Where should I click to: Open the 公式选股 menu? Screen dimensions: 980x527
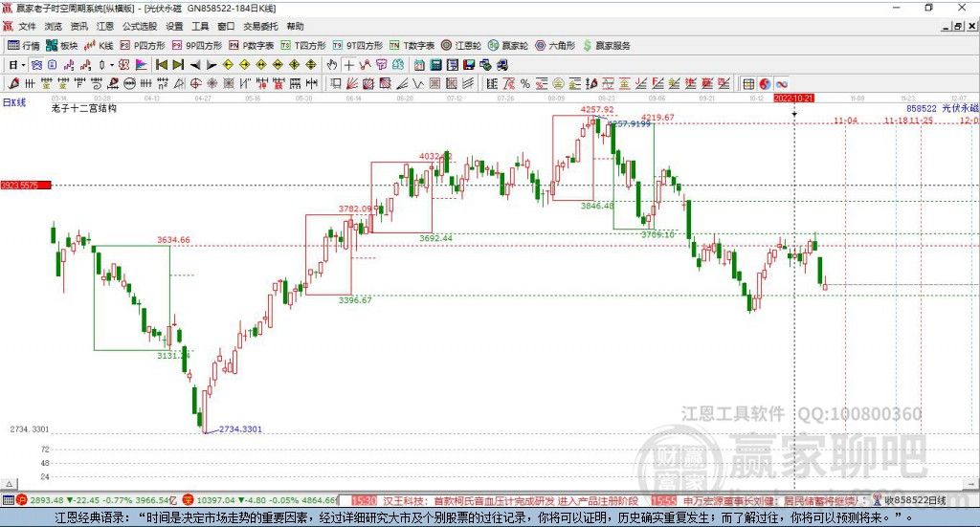point(138,27)
